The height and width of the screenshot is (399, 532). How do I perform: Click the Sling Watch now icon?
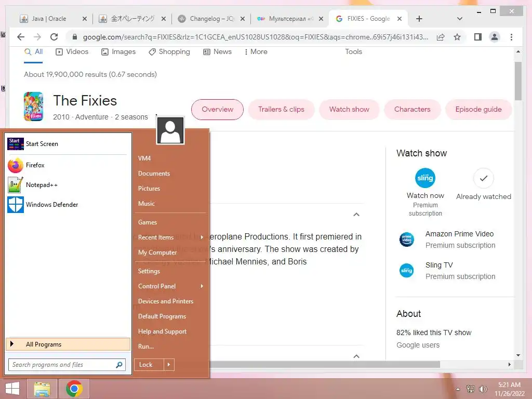tap(425, 178)
